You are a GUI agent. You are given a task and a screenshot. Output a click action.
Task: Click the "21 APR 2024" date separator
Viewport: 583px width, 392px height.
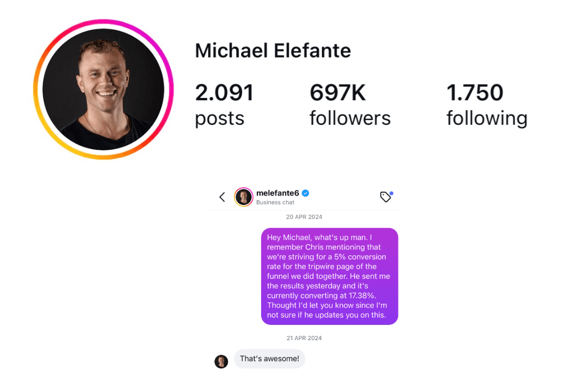coord(304,338)
